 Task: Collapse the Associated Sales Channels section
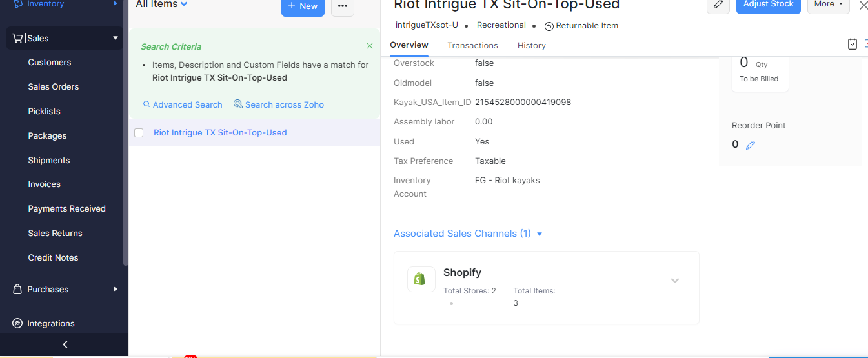[540, 234]
